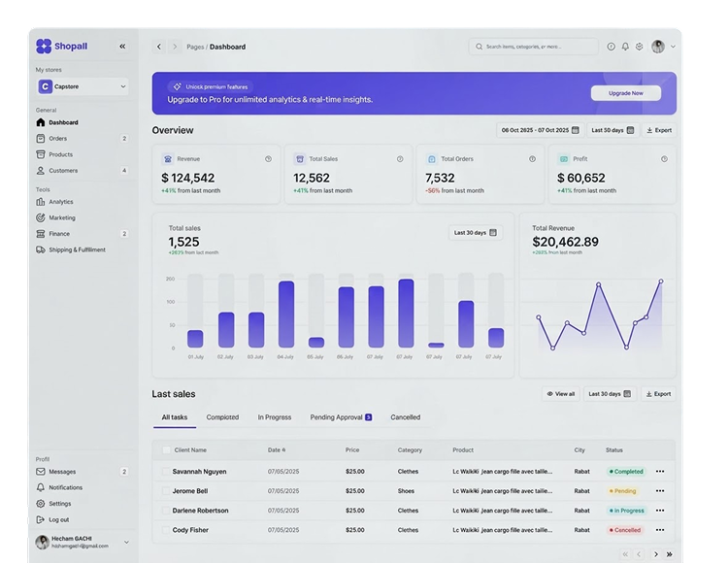Image resolution: width=728 pixels, height=563 pixels.
Task: Click the sidebar Settings gear icon
Action: (41, 504)
